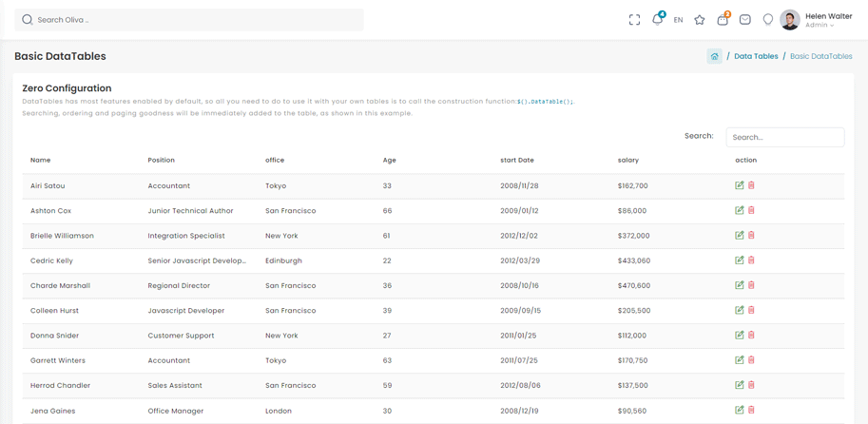This screenshot has width=868, height=424.
Task: Open shopping cart icon with badge
Action: point(723,19)
